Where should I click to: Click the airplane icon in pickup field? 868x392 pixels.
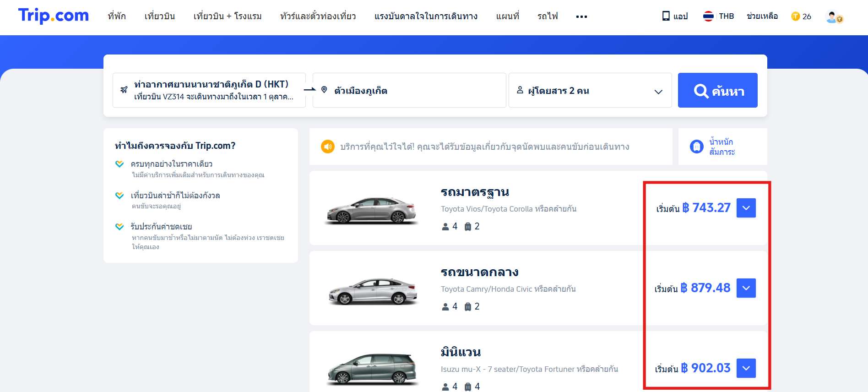(x=124, y=90)
